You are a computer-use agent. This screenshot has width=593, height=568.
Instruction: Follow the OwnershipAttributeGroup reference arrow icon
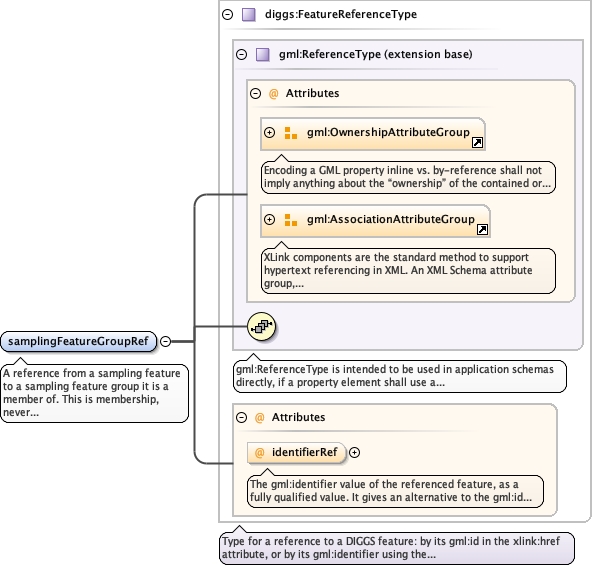(477, 143)
